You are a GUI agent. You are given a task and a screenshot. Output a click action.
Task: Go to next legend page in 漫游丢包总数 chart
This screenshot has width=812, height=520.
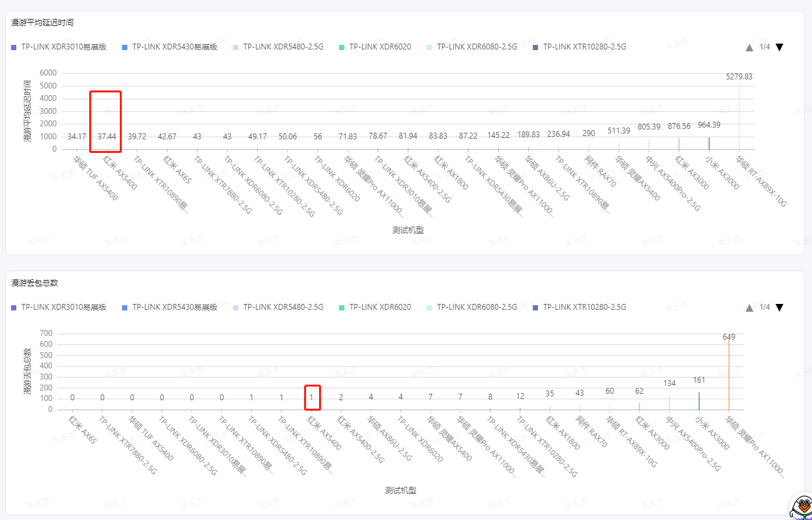[779, 307]
